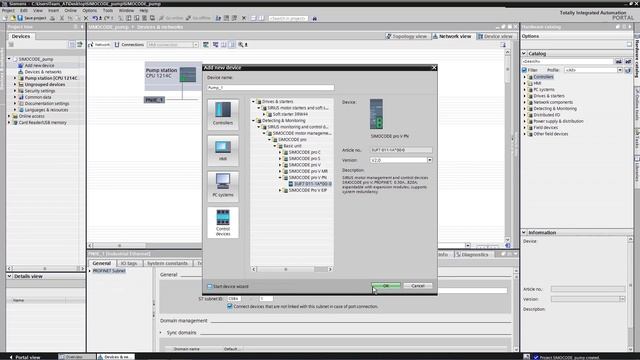Select HMI category in Add new device
Screen dimensions: 640x360
tap(223, 150)
